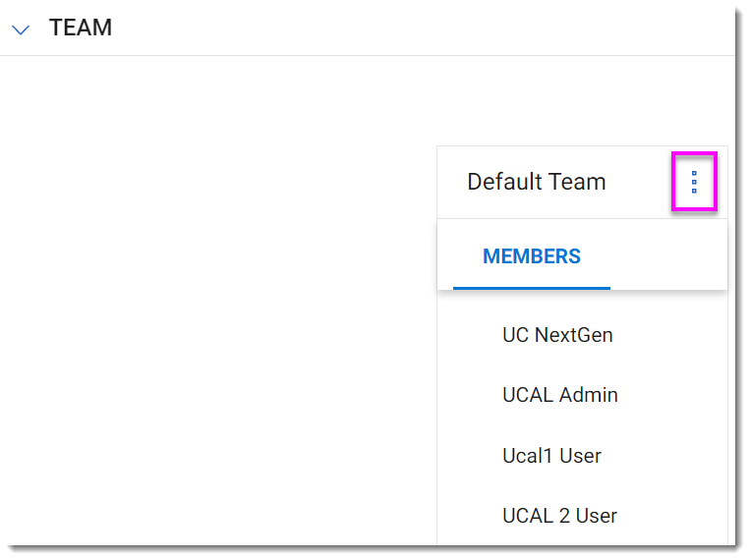
Task: Open the UC NextGen entry in members list
Action: [x=557, y=335]
